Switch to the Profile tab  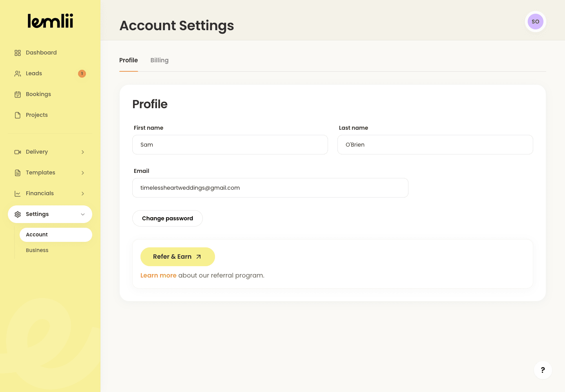click(x=129, y=60)
